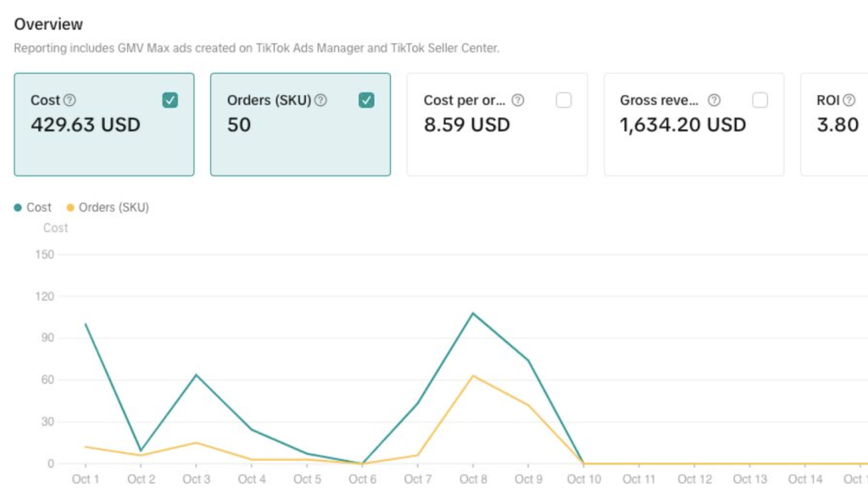Toggle Cost series in chart legend
Image resolution: width=868 pixels, height=504 pixels.
click(33, 207)
